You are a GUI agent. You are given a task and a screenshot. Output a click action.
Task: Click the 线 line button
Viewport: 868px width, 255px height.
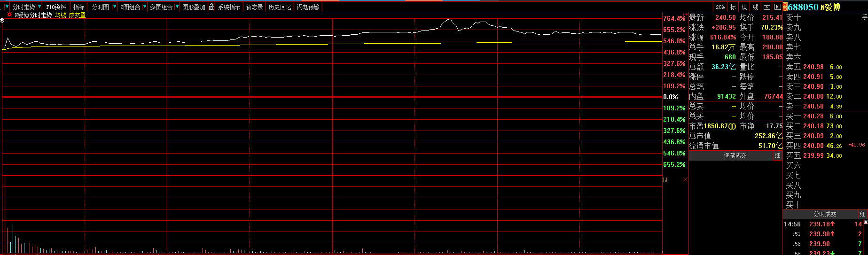(x=755, y=7)
